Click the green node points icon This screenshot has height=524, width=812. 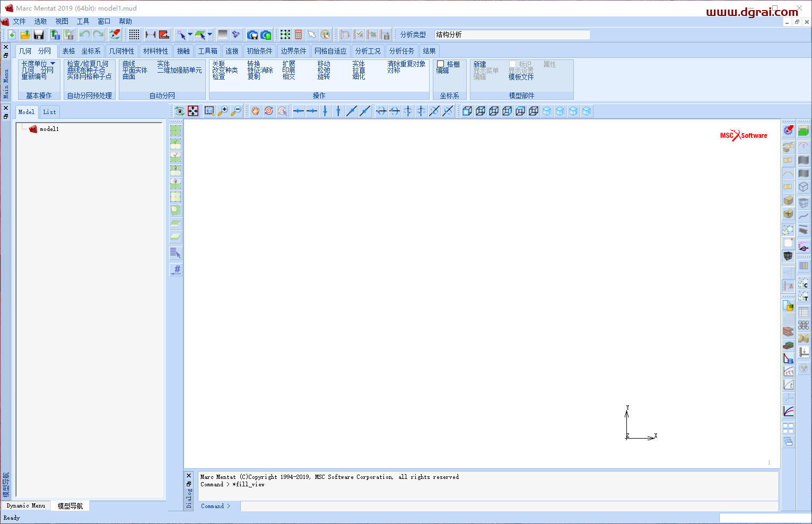point(285,34)
